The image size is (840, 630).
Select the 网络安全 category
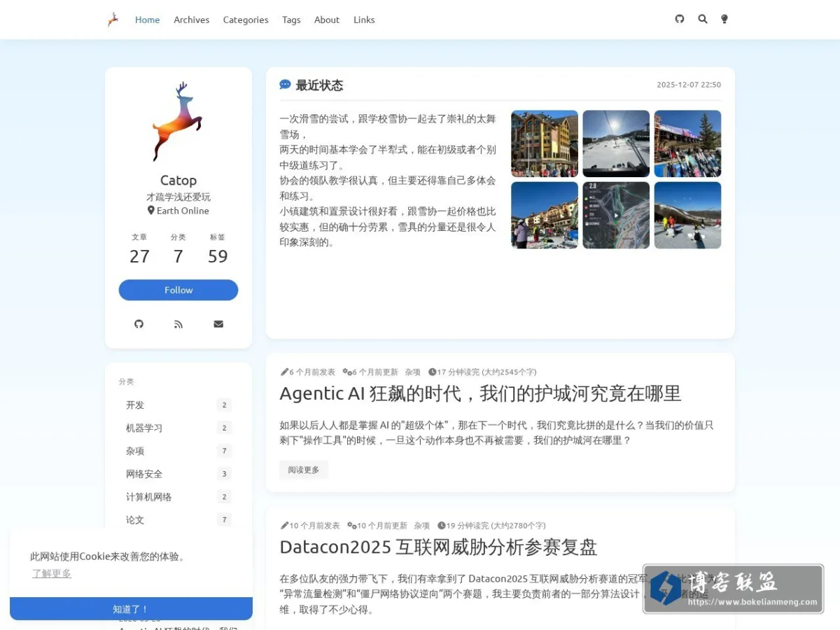[178, 474]
